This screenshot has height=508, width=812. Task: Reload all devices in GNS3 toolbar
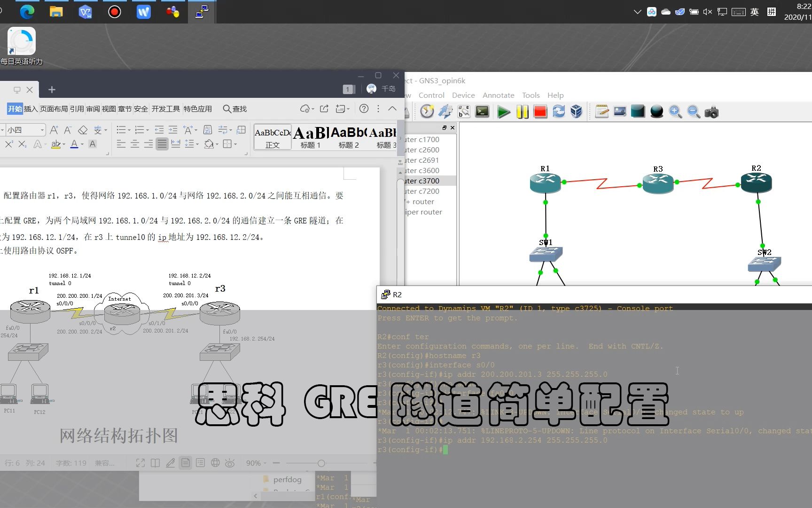coord(559,112)
